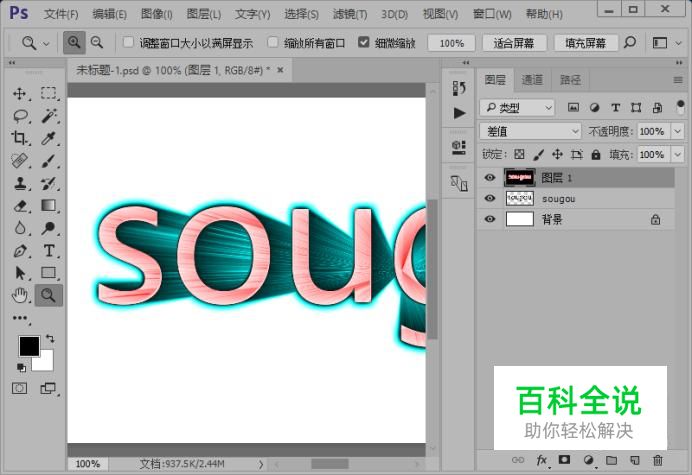Click the Actions play panel icon

[x=459, y=113]
